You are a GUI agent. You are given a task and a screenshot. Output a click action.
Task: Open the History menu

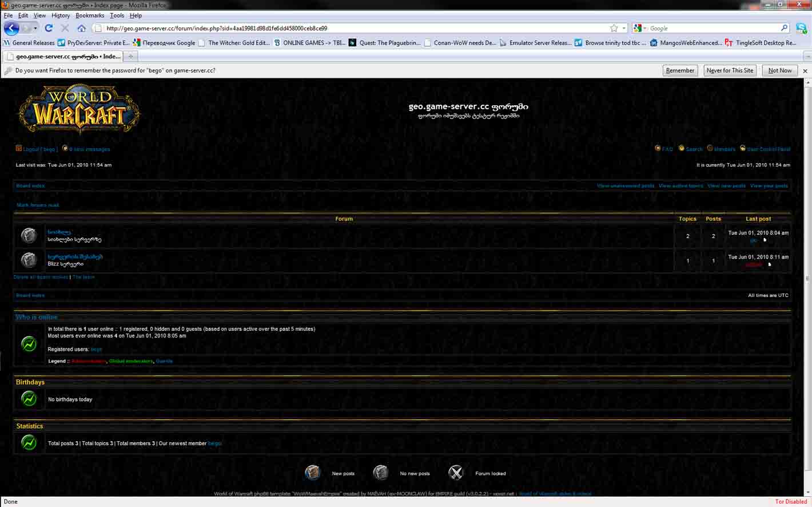61,15
